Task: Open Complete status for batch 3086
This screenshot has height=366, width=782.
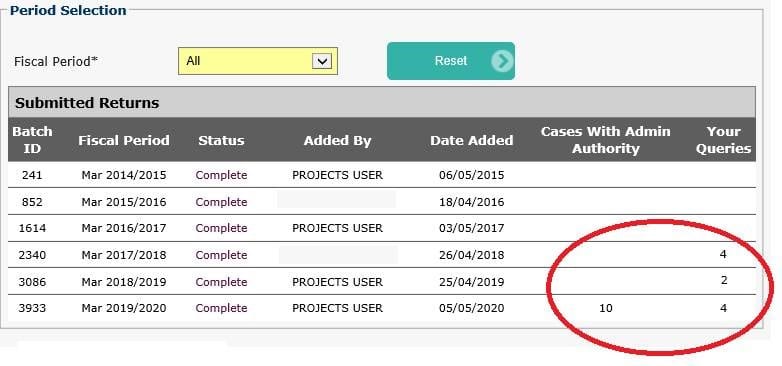Action: [221, 282]
